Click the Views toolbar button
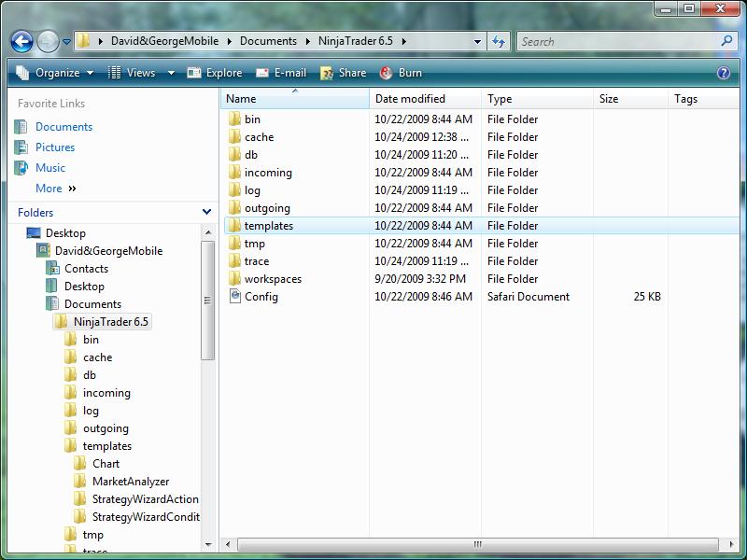The width and height of the screenshot is (747, 560). 132,73
